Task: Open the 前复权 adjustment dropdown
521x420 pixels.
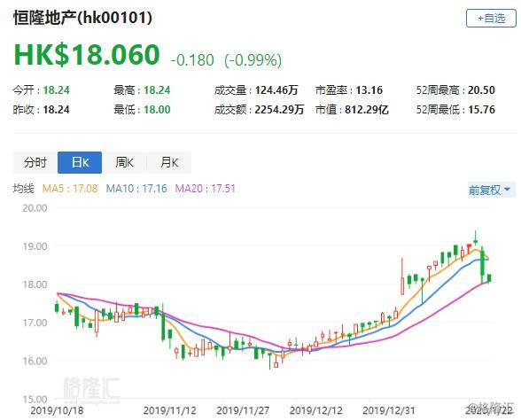Action: point(491,190)
